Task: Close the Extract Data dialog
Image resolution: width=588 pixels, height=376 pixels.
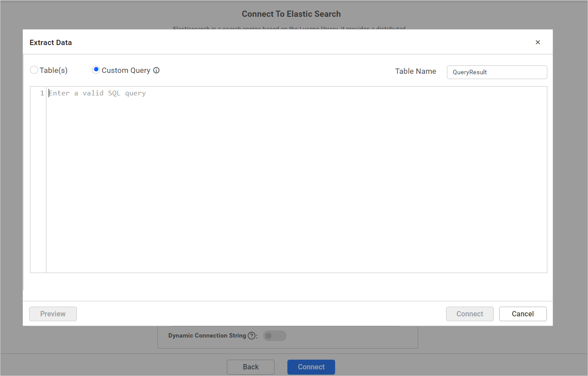Action: tap(538, 42)
